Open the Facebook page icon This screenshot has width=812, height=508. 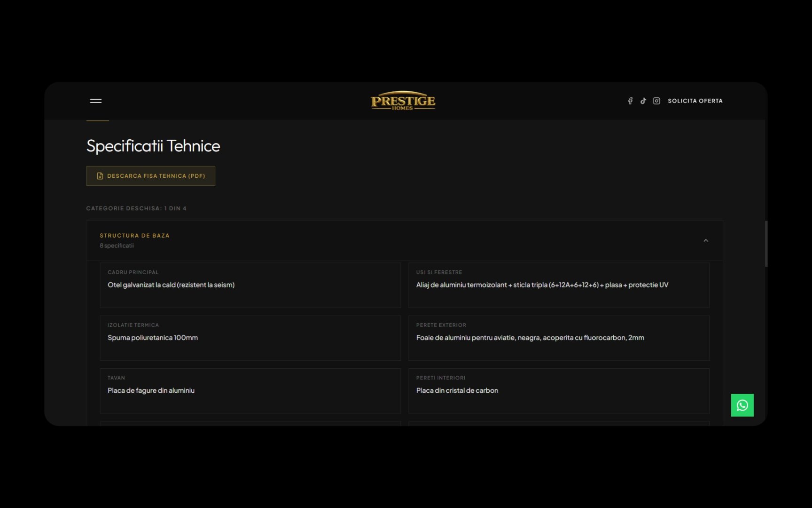coord(630,101)
